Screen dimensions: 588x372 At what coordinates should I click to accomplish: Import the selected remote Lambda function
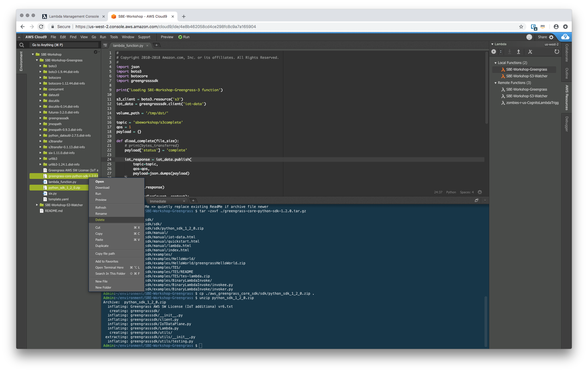(510, 52)
